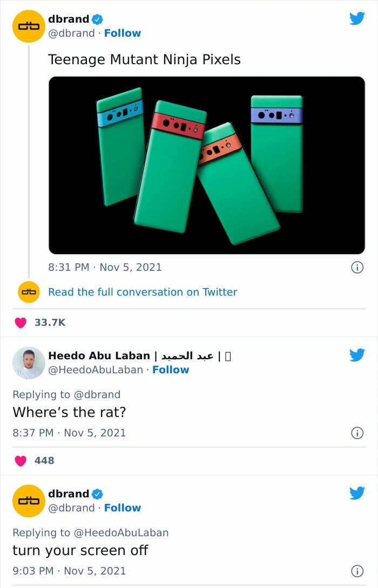Follow dbrand from the top tweet
Image resolution: width=378 pixels, height=588 pixels.
123,33
